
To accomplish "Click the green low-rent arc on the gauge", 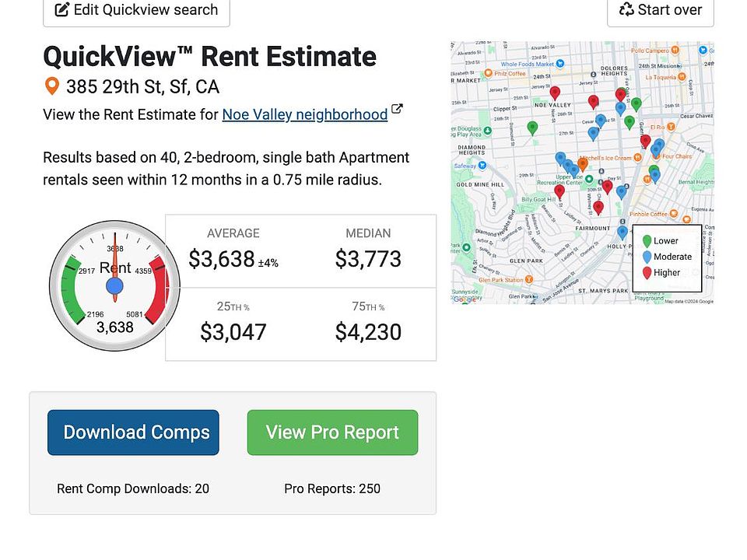I will click(72, 288).
